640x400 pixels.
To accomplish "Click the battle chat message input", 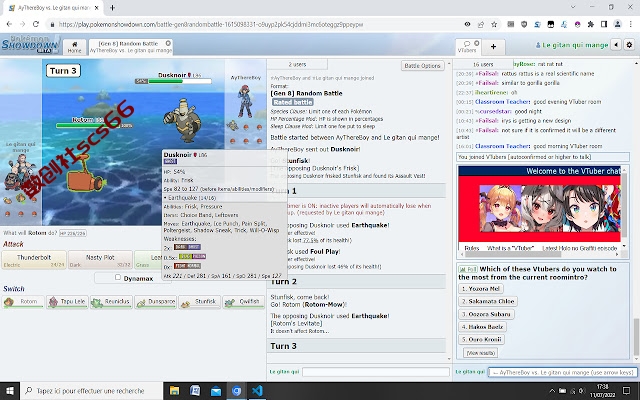I will 376,372.
